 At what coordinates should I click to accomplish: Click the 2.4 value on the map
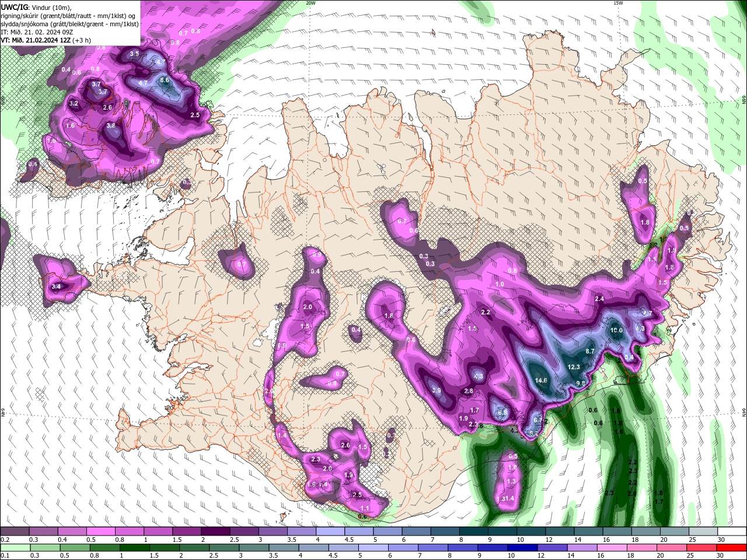[599, 299]
